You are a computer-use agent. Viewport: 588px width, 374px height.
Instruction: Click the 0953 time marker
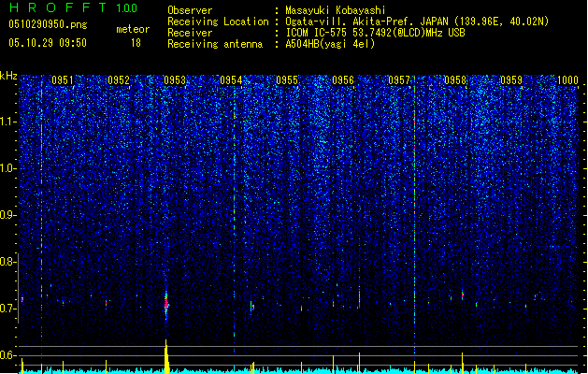click(175, 80)
